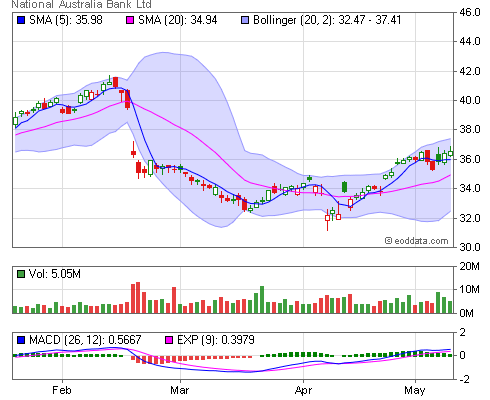The height and width of the screenshot is (400, 490).
Task: Click the magenta SMA (20) legend swatch
Action: (x=130, y=20)
